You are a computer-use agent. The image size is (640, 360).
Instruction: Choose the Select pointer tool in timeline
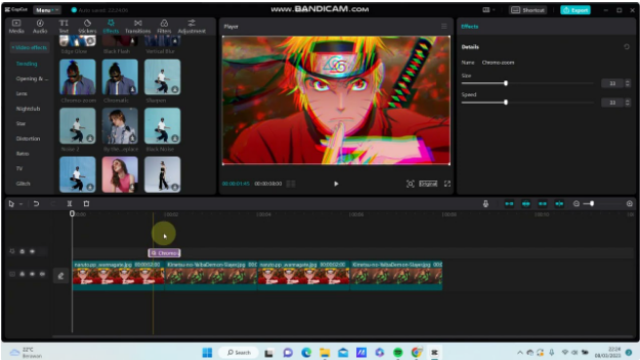point(11,204)
